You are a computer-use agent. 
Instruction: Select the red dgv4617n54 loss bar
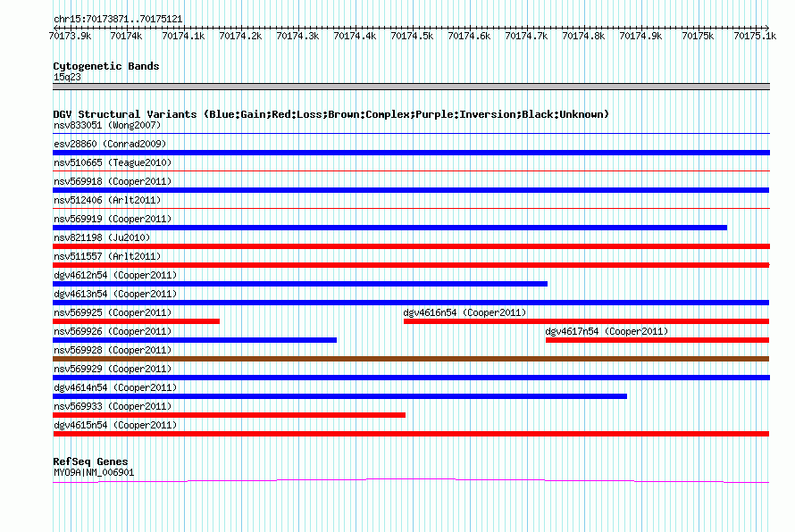(657, 340)
